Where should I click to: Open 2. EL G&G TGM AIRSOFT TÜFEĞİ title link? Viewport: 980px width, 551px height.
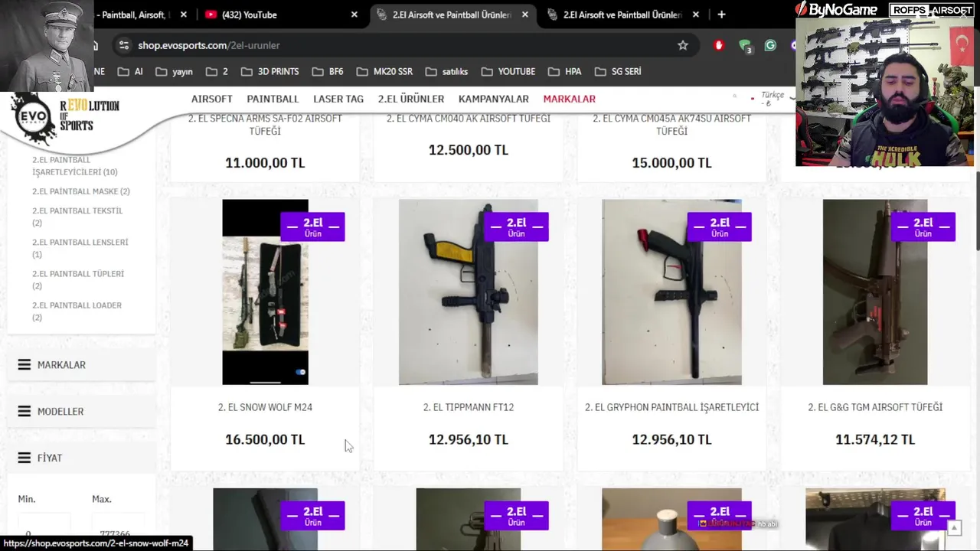pyautogui.click(x=875, y=407)
